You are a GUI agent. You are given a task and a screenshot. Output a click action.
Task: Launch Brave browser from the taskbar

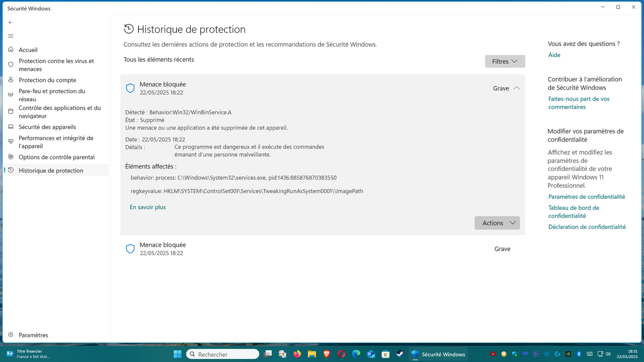(x=327, y=354)
